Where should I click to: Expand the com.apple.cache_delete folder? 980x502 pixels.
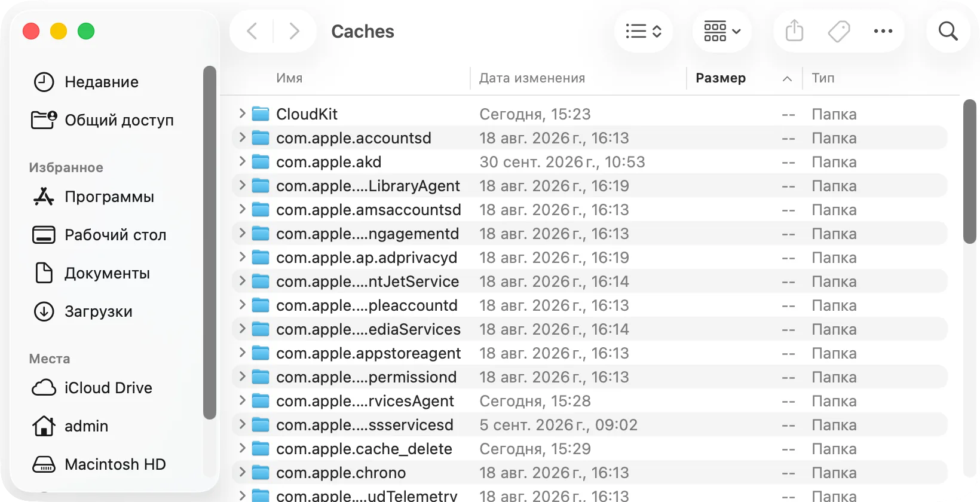242,448
